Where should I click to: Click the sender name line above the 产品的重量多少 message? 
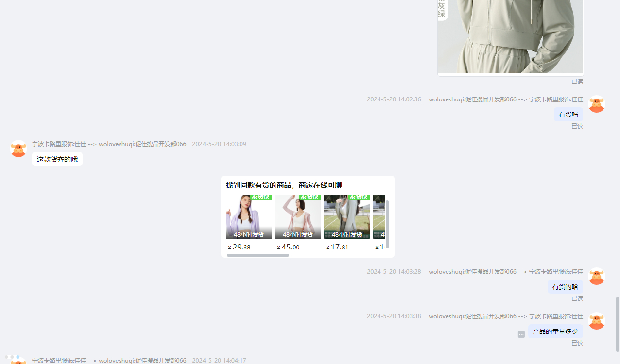pos(506,316)
